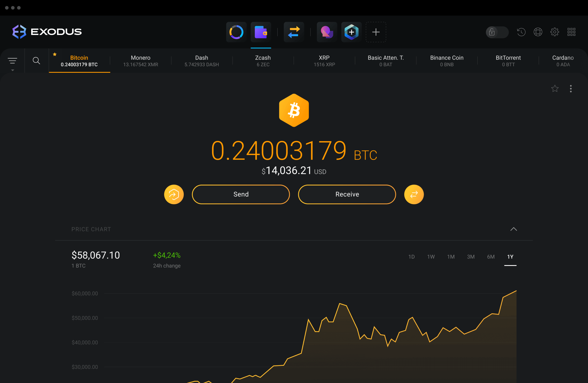The image size is (588, 383).
Task: Open transaction history via the clock icon
Action: coord(521,32)
